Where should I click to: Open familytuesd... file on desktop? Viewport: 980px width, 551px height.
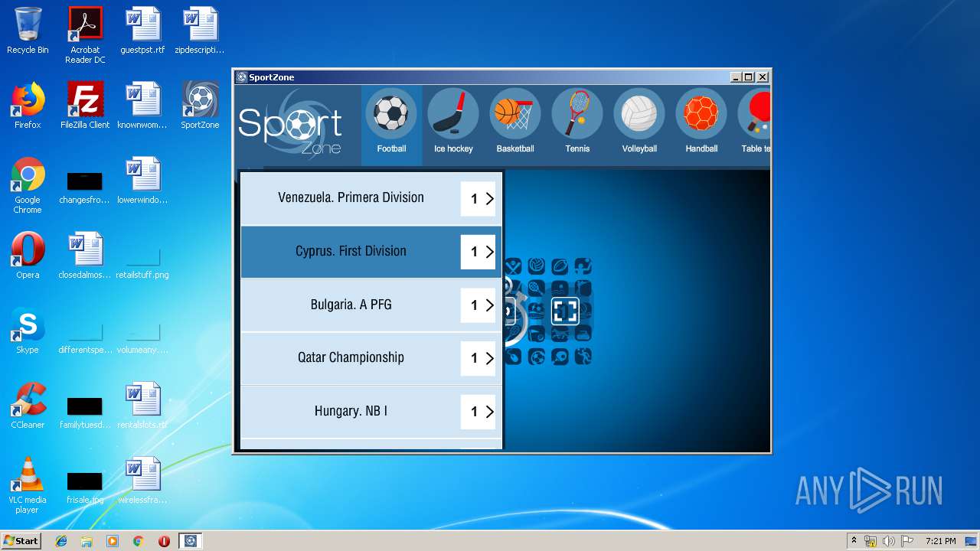(x=85, y=412)
